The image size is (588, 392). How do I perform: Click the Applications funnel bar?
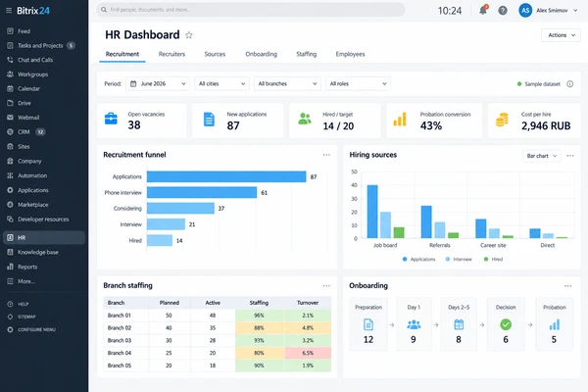[x=226, y=176]
